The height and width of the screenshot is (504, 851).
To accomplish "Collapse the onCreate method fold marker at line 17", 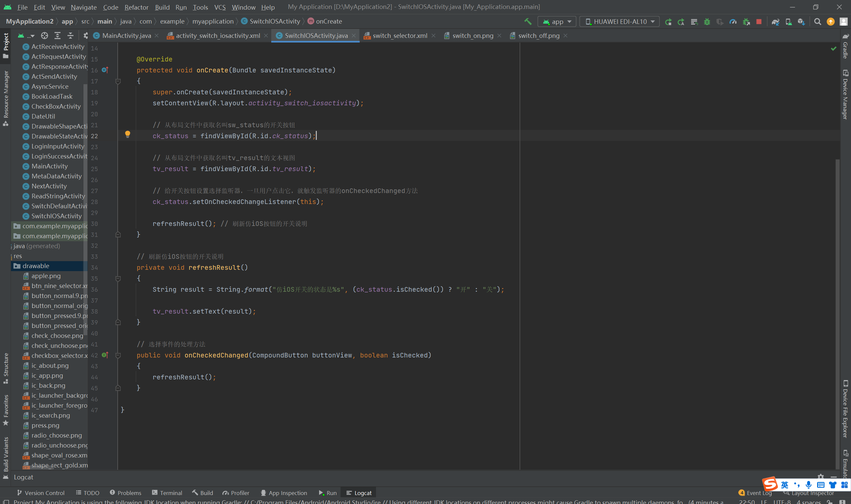I will (x=118, y=81).
